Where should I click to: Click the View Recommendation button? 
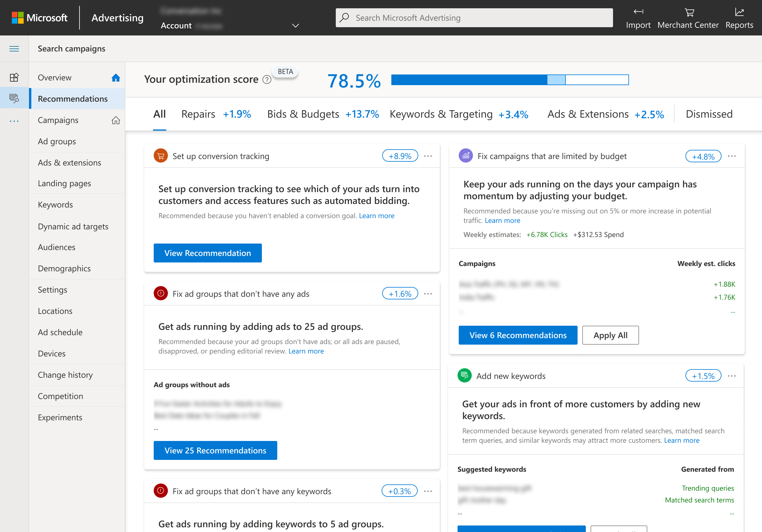point(207,253)
